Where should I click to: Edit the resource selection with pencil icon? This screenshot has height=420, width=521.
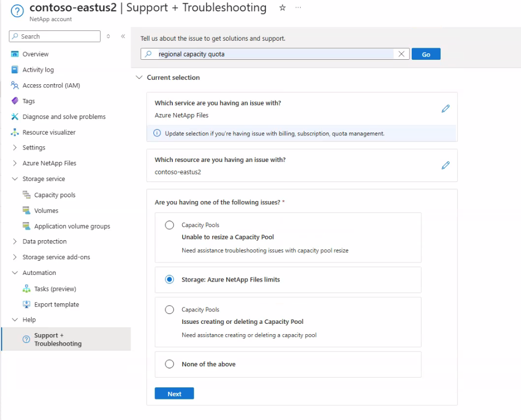click(x=445, y=165)
